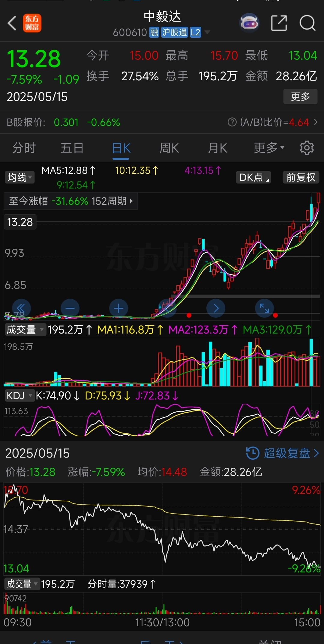
Task: Switch to 五日 tab
Action: pyautogui.click(x=72, y=148)
